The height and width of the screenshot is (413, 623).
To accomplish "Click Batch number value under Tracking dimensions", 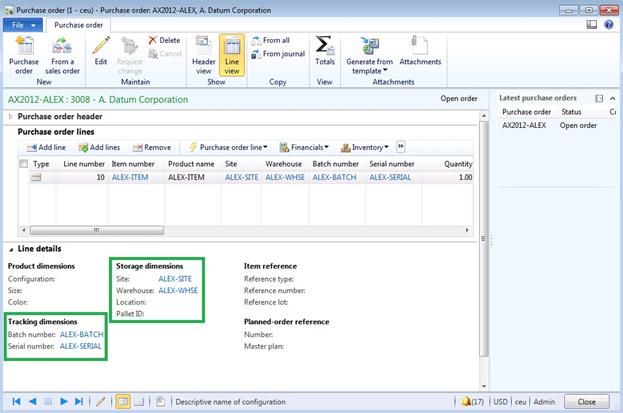I will pyautogui.click(x=81, y=335).
